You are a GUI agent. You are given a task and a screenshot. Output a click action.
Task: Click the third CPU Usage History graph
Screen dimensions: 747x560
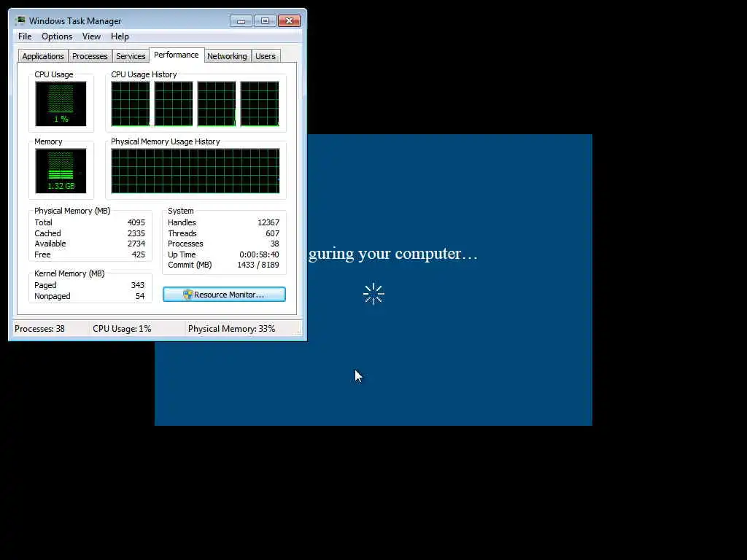[217, 104]
